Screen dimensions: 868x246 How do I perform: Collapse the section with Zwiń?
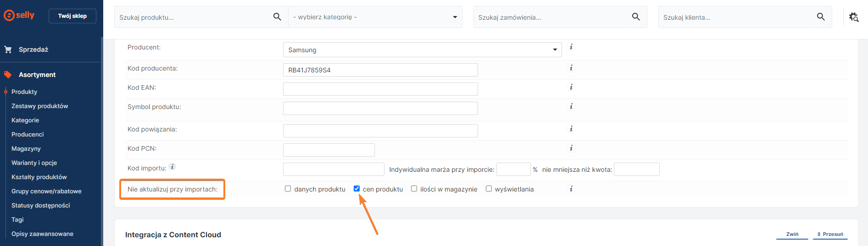792,234
